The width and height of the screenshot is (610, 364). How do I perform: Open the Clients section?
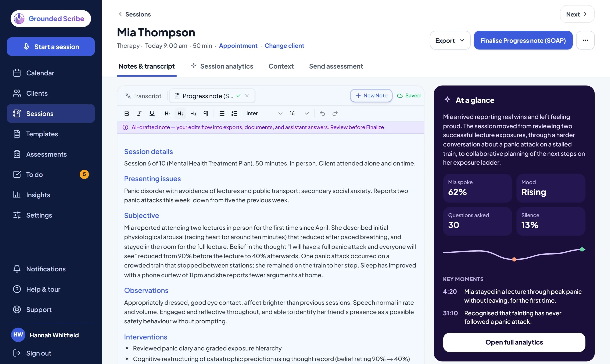point(51,93)
